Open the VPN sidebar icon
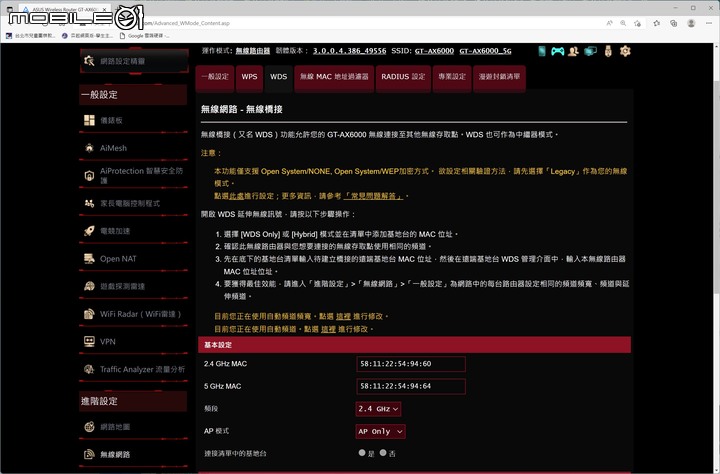Image resolution: width=720 pixels, height=474 pixels. 89,341
